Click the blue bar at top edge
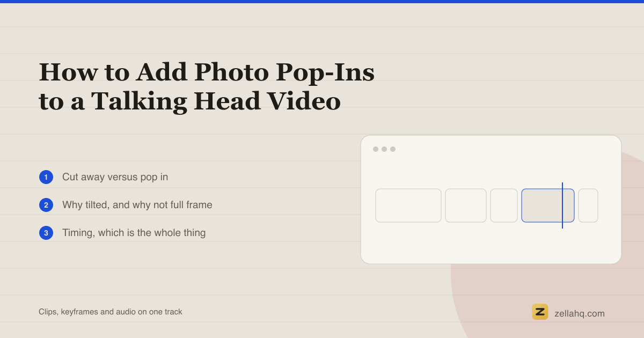Image resolution: width=644 pixels, height=338 pixels. coord(322,2)
